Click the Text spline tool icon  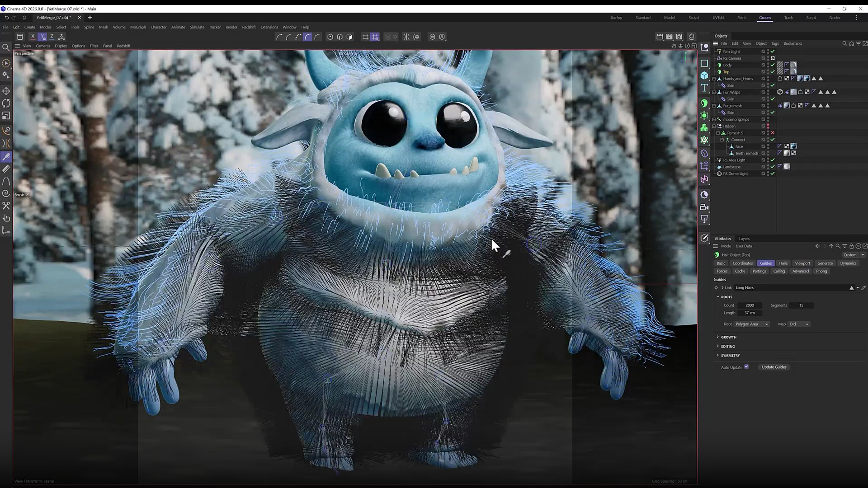(x=704, y=88)
